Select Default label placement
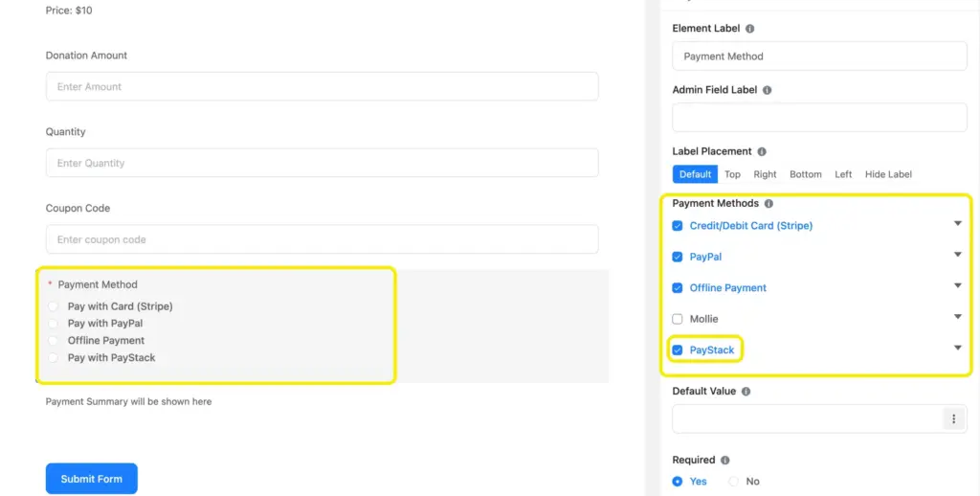The height and width of the screenshot is (496, 980). point(695,174)
